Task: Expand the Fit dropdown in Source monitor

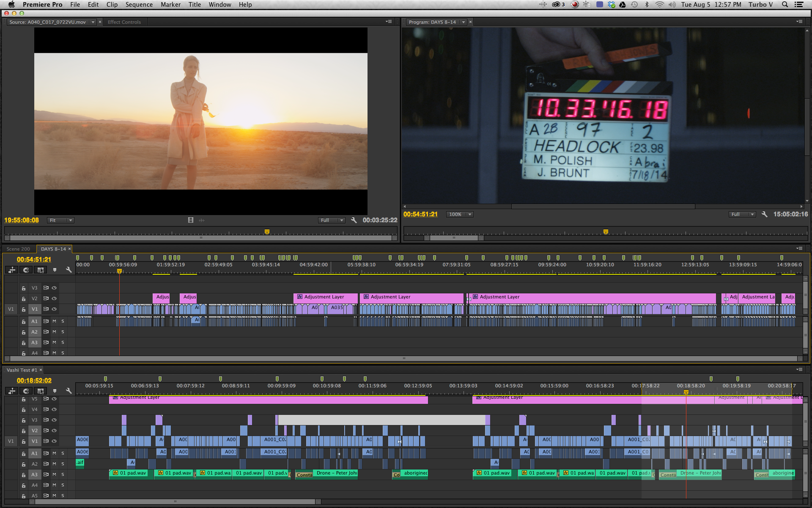Action: pos(59,220)
